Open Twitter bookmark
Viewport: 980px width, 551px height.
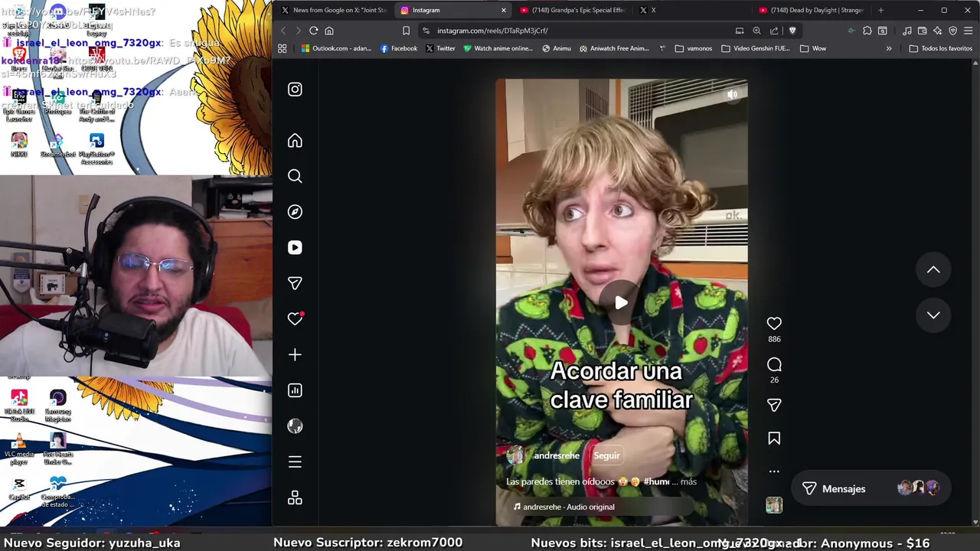[440, 48]
